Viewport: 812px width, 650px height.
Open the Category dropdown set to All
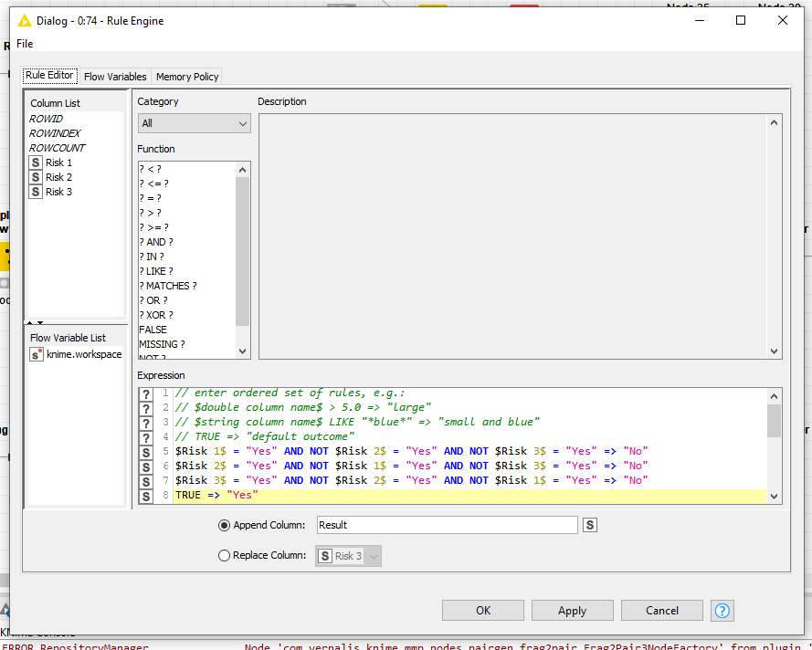(194, 123)
